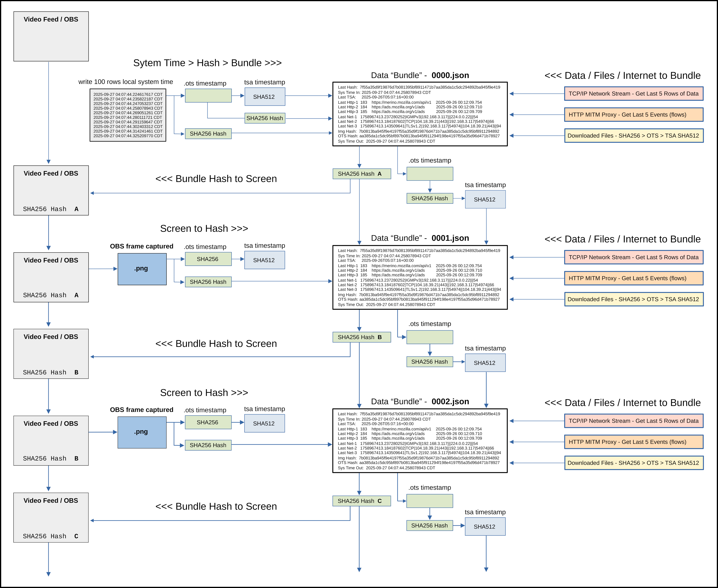Click the second blue .png frame box
This screenshot has height=588, width=718.
coord(142,432)
